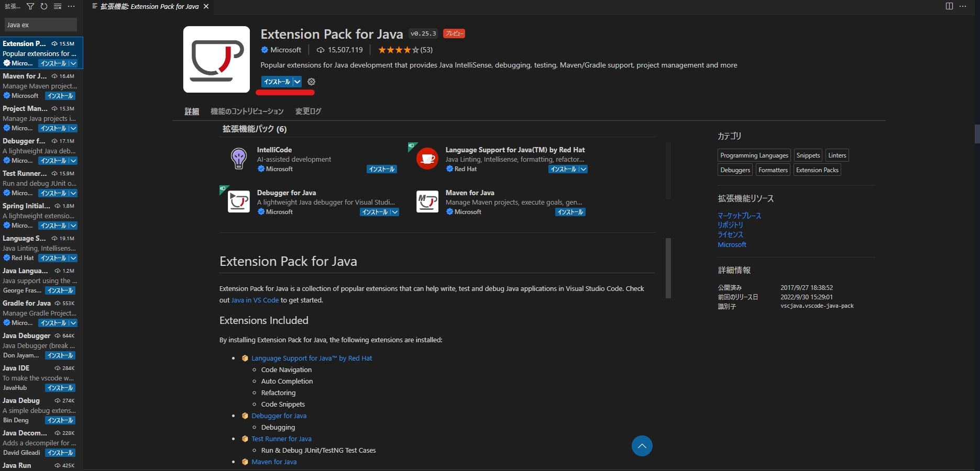Split the editor to the right
980x471 pixels.
point(949,6)
